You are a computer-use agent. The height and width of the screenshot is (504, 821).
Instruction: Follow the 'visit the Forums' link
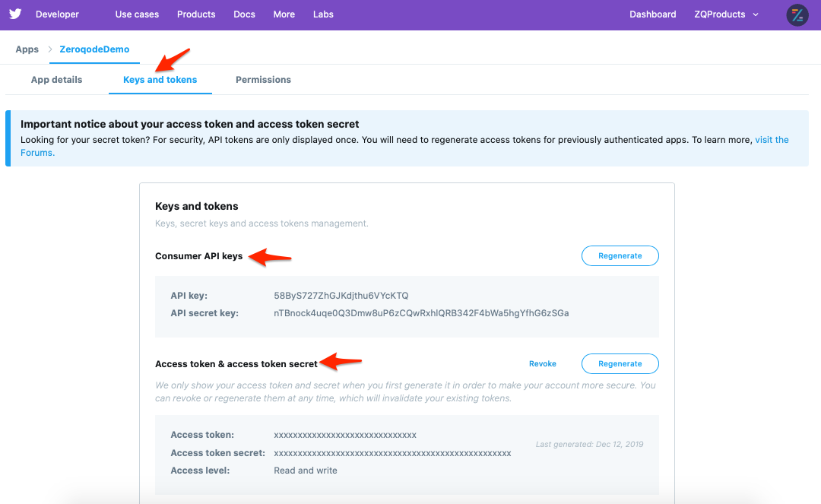pos(772,140)
